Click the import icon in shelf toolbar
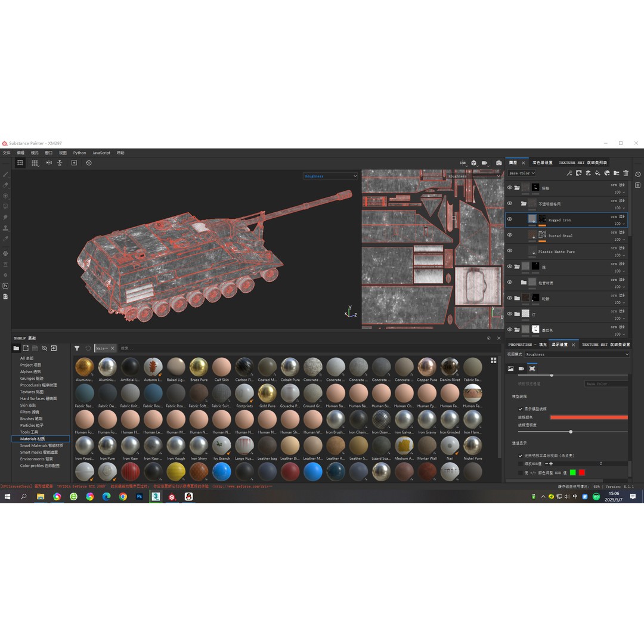The width and height of the screenshot is (644, 644). click(x=54, y=348)
